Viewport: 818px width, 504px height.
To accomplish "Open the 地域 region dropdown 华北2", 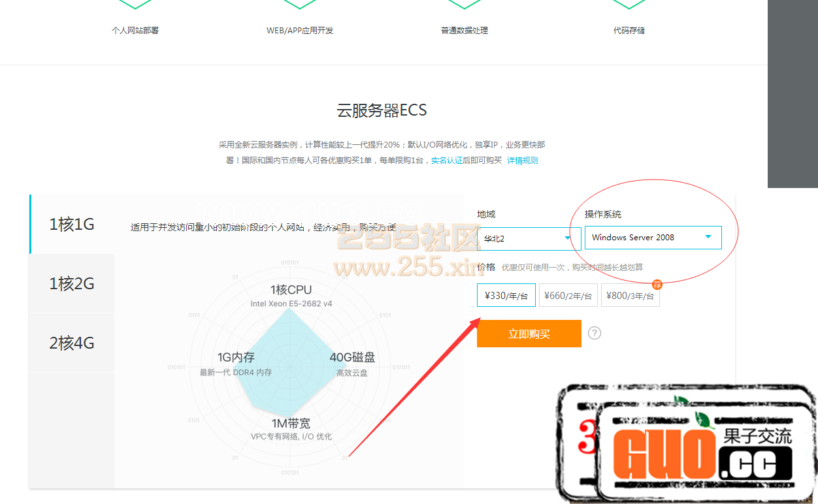I will point(529,238).
